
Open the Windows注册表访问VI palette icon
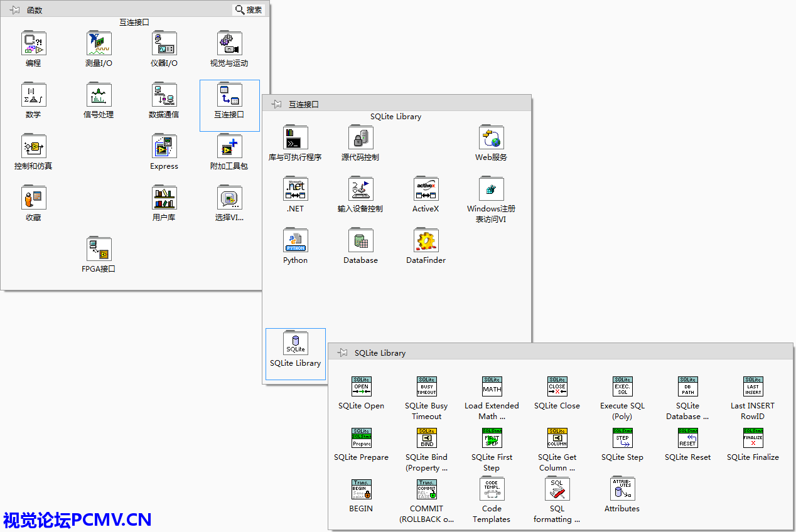click(492, 189)
